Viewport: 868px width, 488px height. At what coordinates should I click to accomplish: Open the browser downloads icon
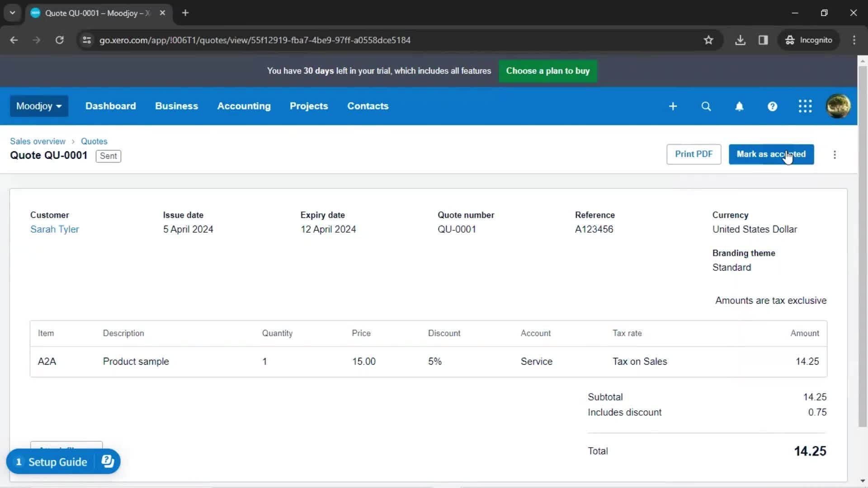point(740,40)
